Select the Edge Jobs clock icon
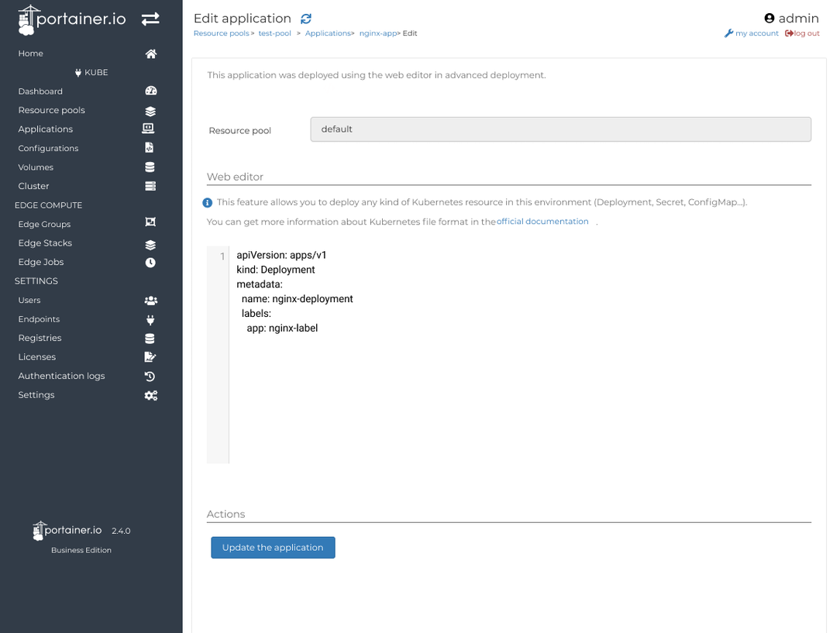The height and width of the screenshot is (633, 840). point(150,261)
